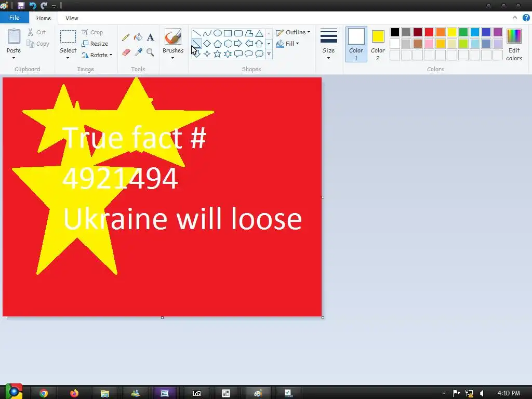Choose the Right arrow shape
Screen dimensions: 532x399
238,44
